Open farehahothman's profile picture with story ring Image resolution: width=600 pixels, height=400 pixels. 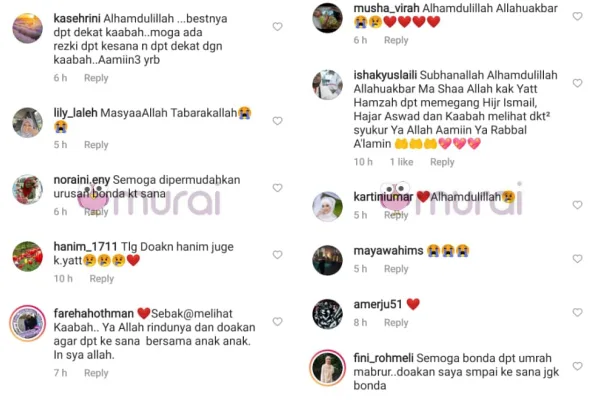coord(28,323)
